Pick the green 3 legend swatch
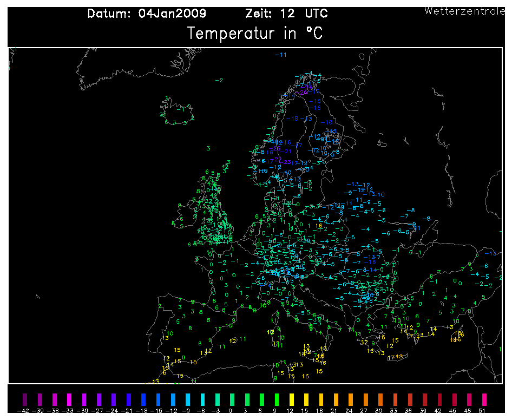Viewport: 512px width, 420px height. 247,400
